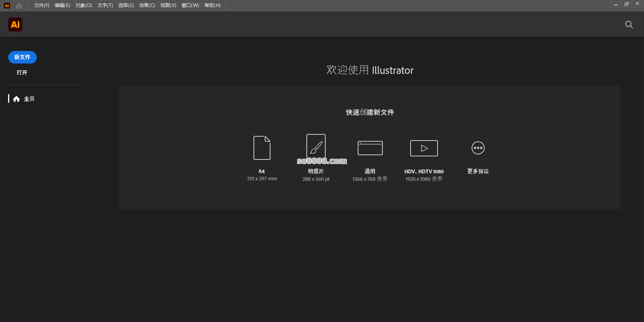Screen dimensions: 644x322
Task: Open the 帮助(H) menu
Action: click(213, 5)
